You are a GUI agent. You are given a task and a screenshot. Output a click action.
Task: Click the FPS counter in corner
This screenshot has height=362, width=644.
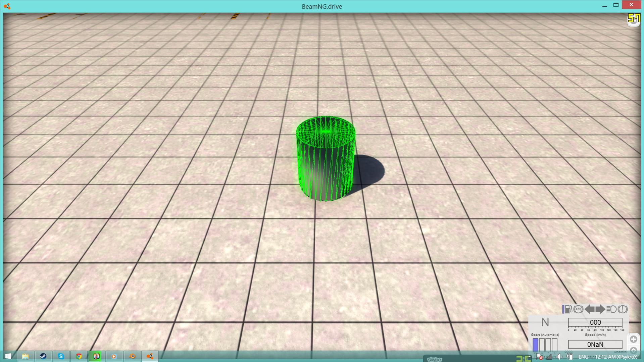pyautogui.click(x=634, y=18)
